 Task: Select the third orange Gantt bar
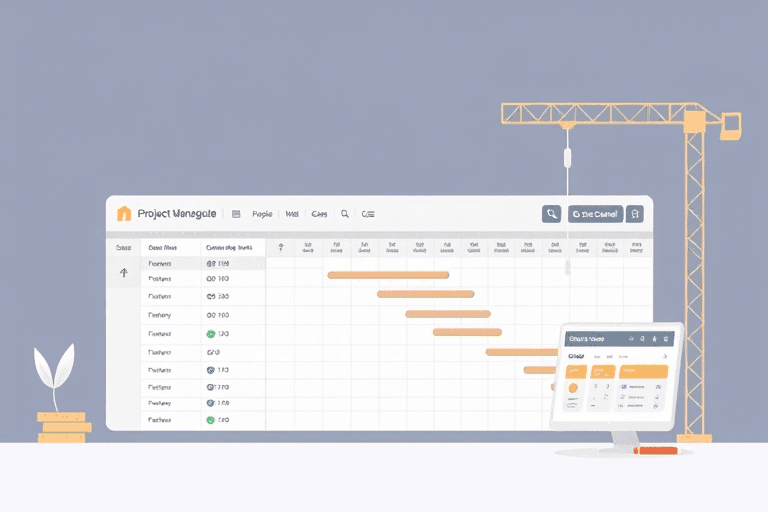pos(447,313)
